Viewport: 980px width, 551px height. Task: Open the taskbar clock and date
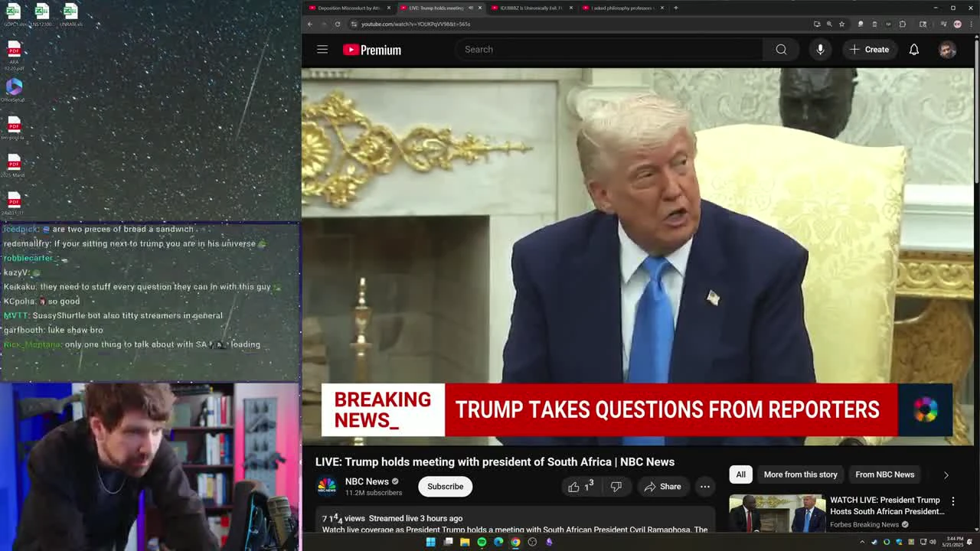pos(954,542)
